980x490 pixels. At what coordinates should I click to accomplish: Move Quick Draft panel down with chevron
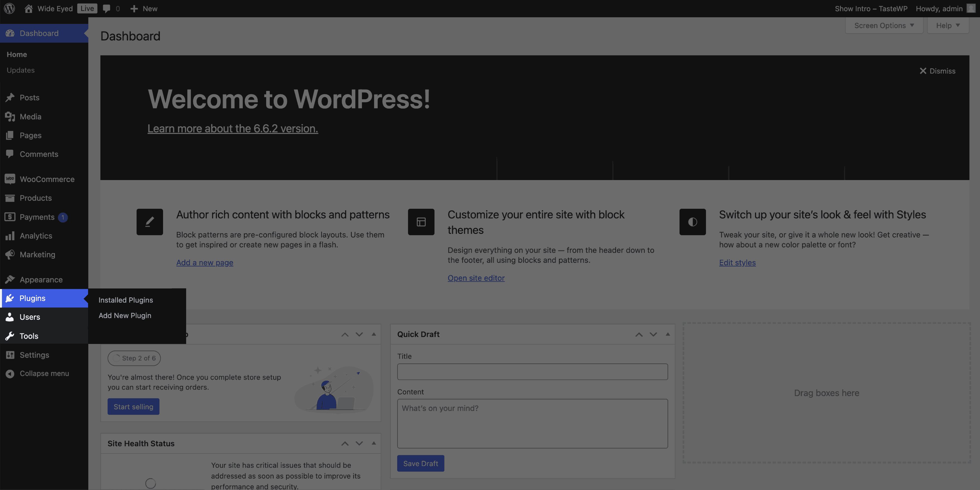point(653,334)
